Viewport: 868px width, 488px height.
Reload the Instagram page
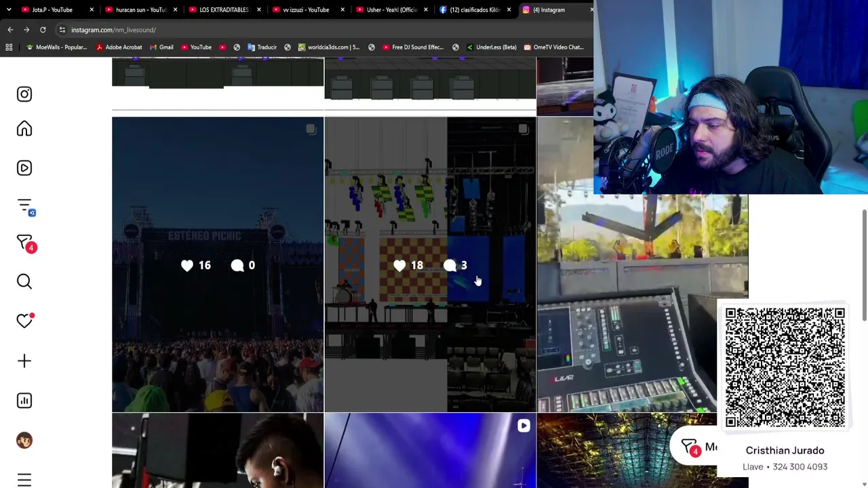tap(43, 30)
